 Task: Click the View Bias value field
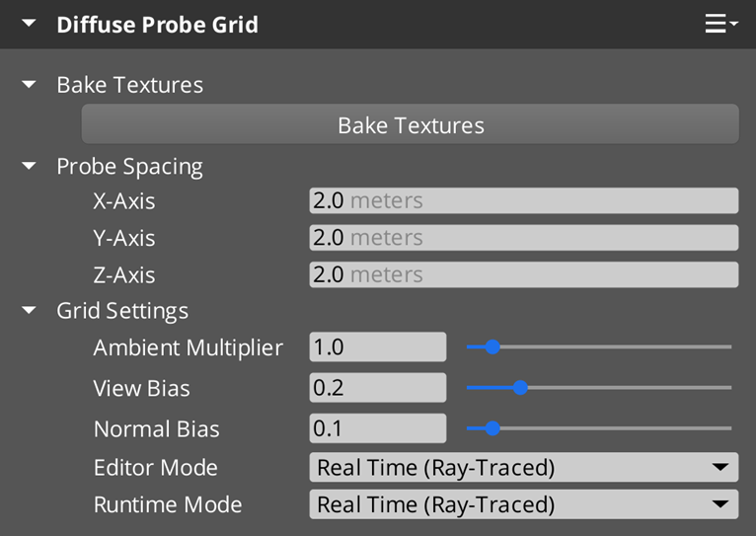click(x=377, y=388)
